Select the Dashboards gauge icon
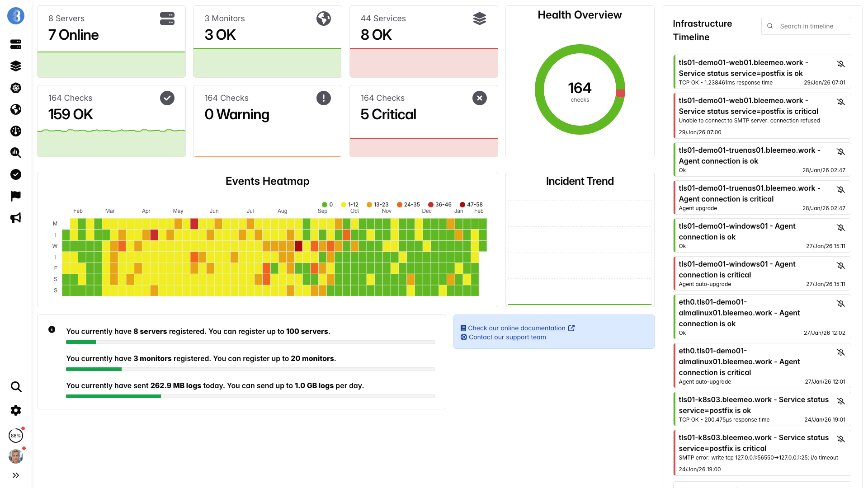This screenshot has height=488, width=868. [16, 131]
